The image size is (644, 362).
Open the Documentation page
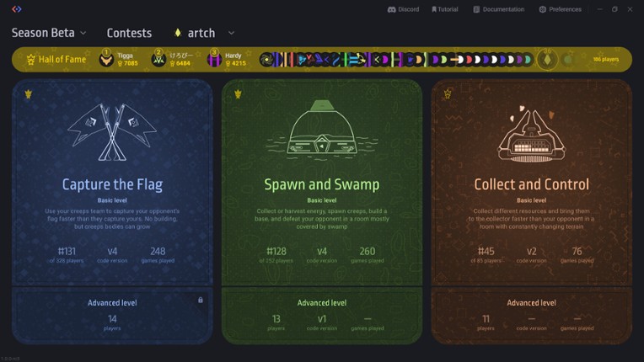click(498, 9)
